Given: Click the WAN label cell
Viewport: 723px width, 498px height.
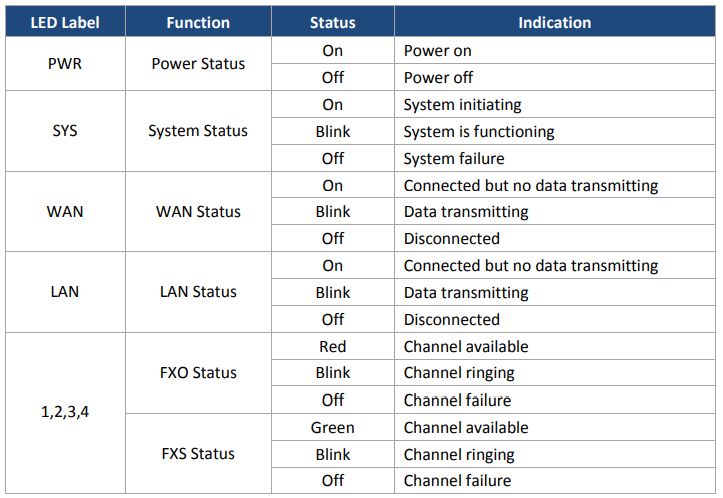Looking at the screenshot, I should [66, 212].
